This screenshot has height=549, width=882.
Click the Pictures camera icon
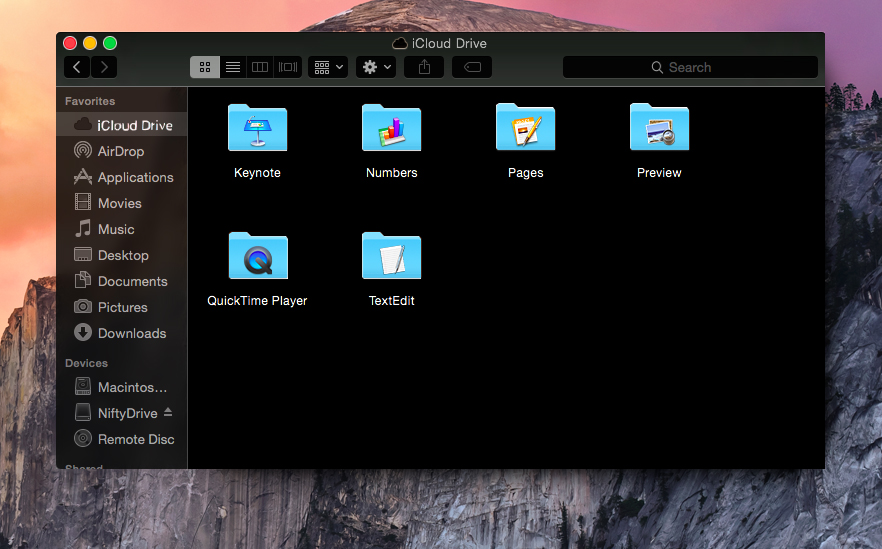coord(83,306)
